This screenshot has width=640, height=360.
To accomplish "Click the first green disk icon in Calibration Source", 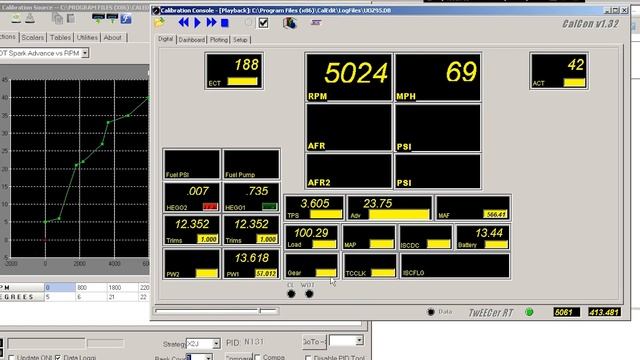I will click(16, 18).
